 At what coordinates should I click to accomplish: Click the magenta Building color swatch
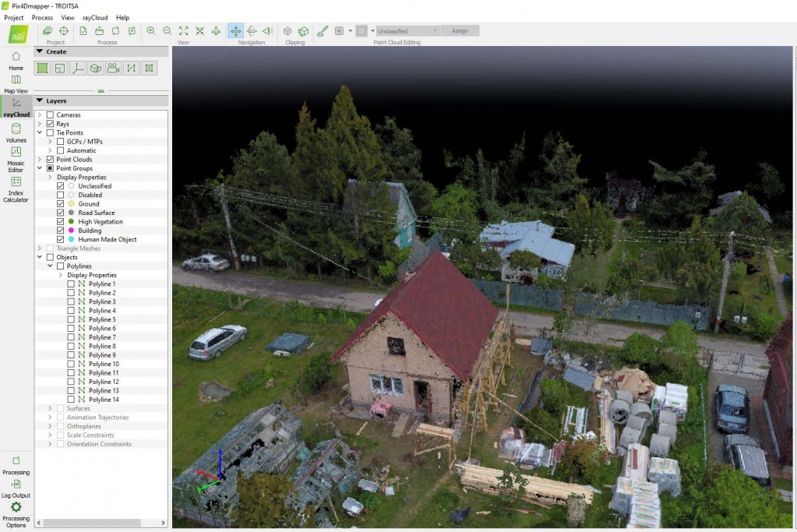[71, 231]
